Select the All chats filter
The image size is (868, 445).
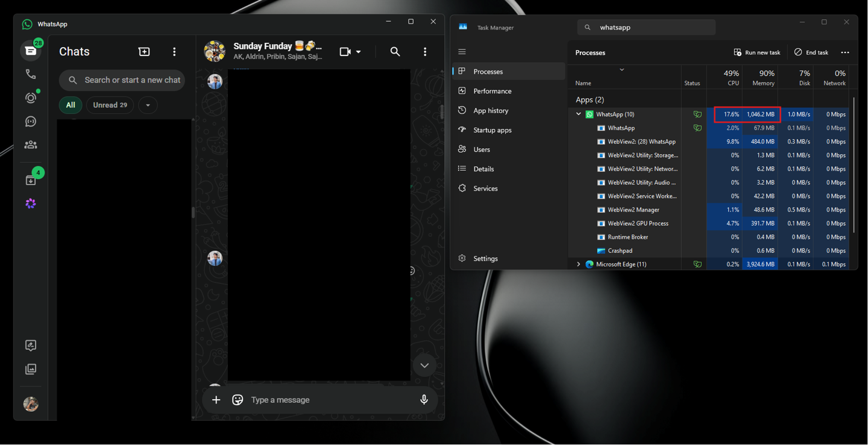click(x=71, y=105)
